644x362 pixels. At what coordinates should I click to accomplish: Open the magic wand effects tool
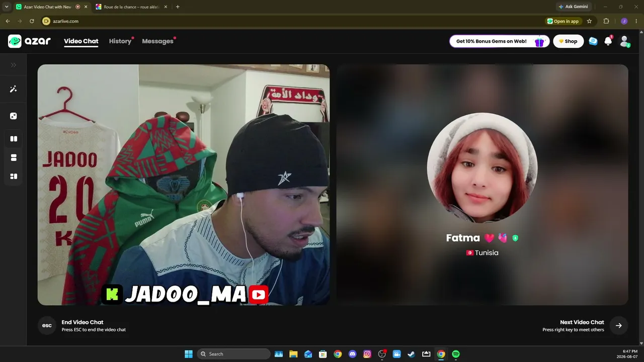(x=14, y=89)
